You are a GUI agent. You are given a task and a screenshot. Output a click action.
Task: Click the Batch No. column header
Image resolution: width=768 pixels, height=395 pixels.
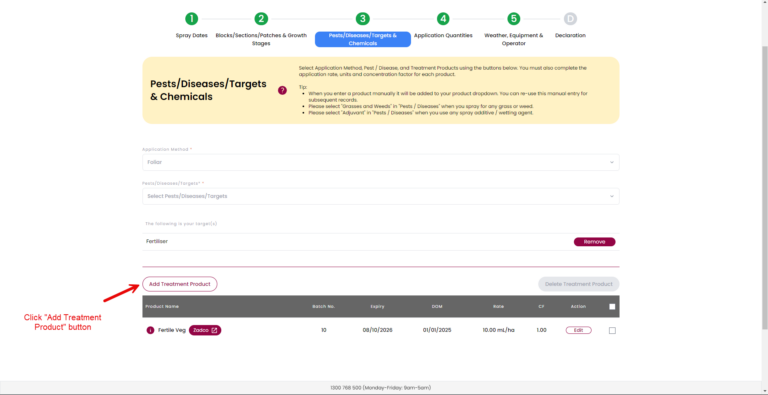(323, 306)
